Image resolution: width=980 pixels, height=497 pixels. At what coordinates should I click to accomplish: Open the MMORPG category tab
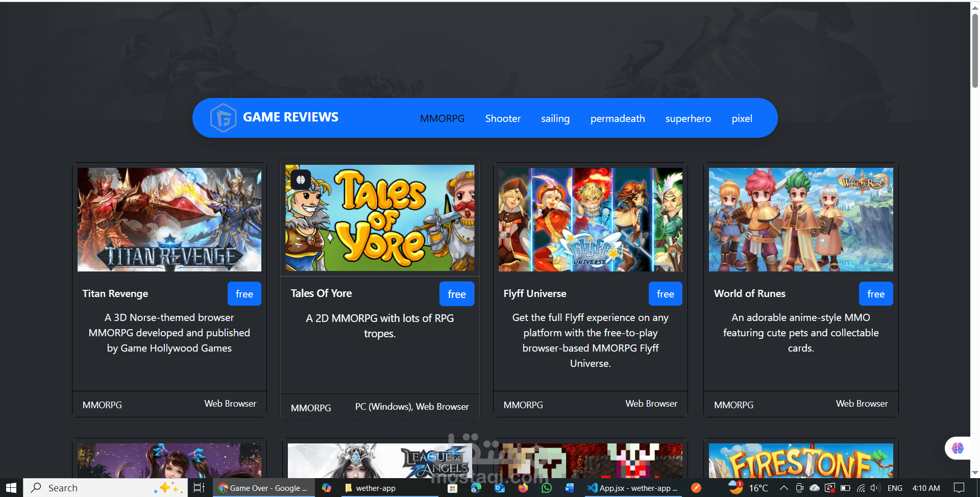[x=442, y=118]
